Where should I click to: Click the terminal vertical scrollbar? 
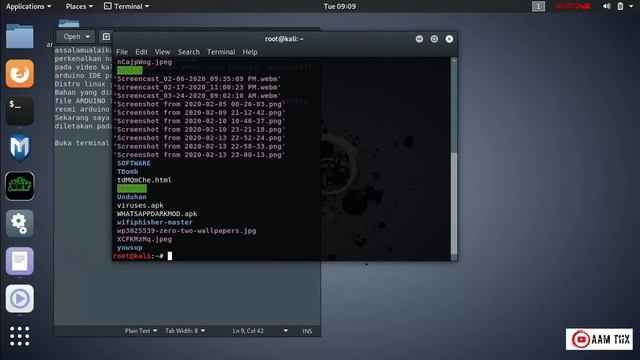453,158
